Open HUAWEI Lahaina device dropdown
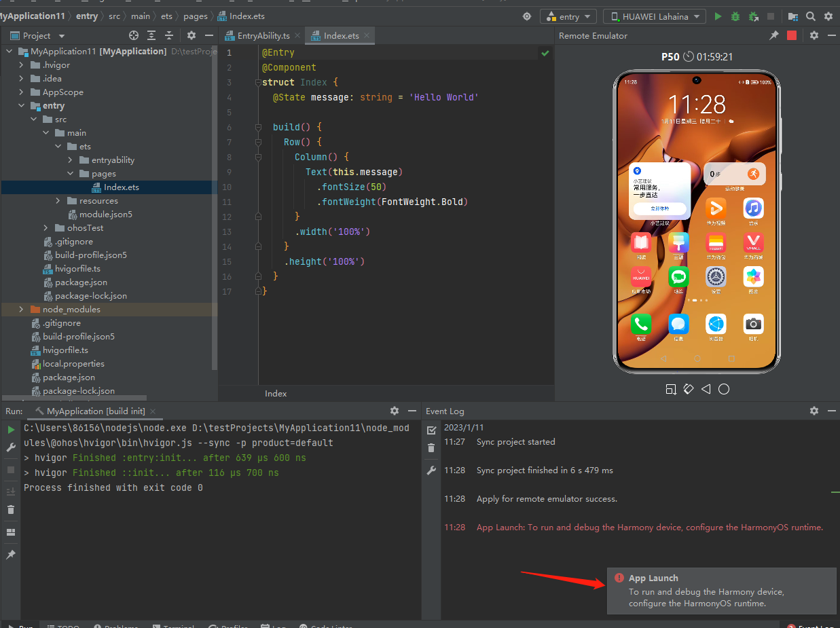 [x=655, y=16]
